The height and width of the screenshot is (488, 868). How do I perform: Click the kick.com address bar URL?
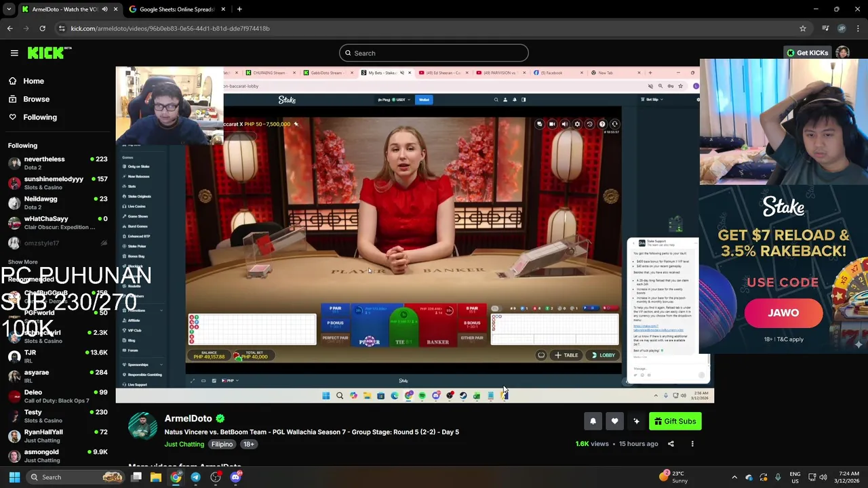(170, 28)
